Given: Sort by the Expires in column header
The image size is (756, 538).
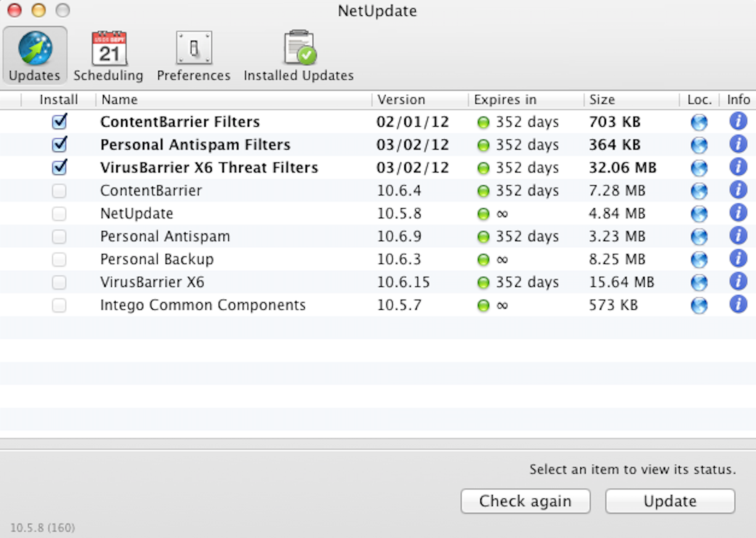Looking at the screenshot, I should click(x=526, y=100).
